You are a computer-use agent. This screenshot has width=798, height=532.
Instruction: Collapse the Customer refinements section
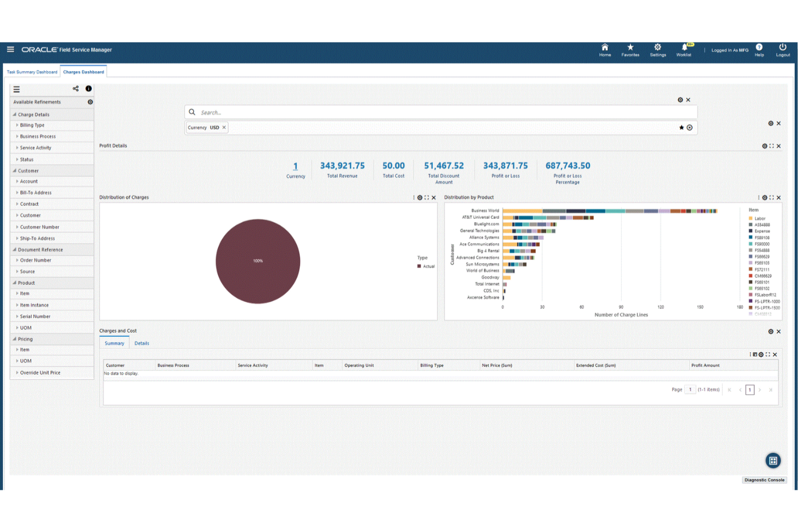point(28,170)
